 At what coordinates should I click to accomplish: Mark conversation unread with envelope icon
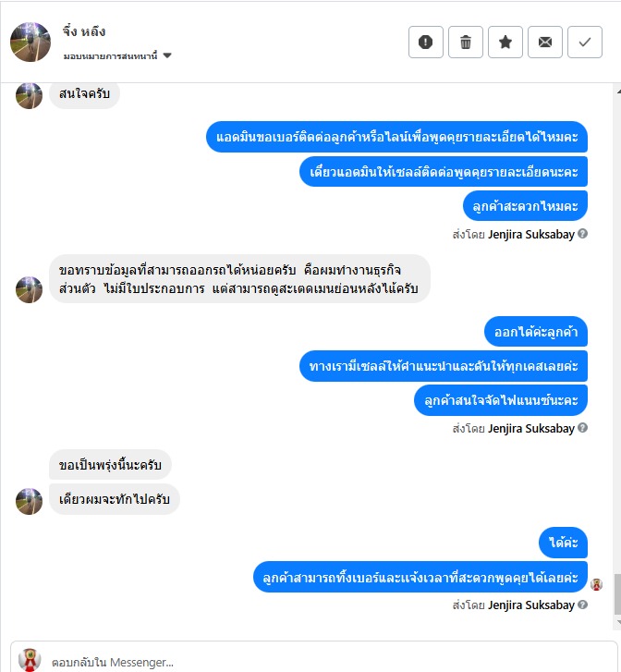coord(545,42)
